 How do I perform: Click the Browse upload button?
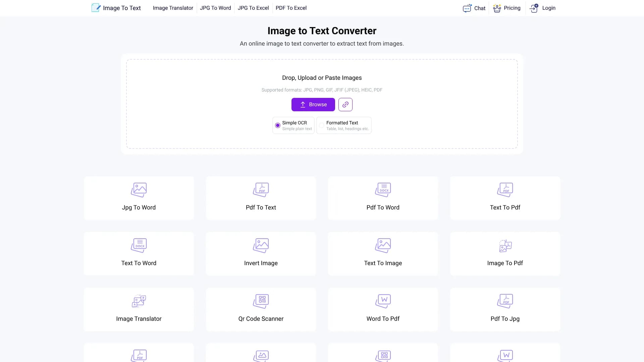tap(313, 104)
